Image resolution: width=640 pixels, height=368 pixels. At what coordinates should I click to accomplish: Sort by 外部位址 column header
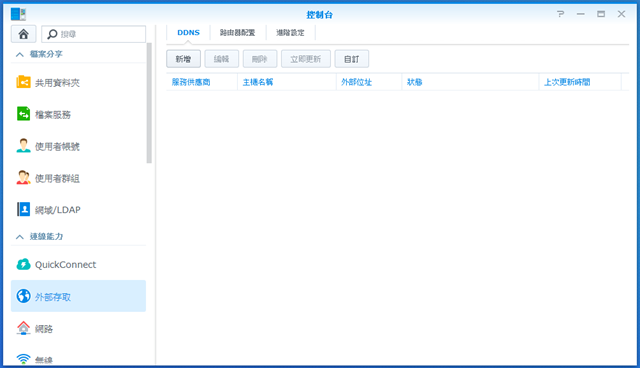tap(369, 82)
